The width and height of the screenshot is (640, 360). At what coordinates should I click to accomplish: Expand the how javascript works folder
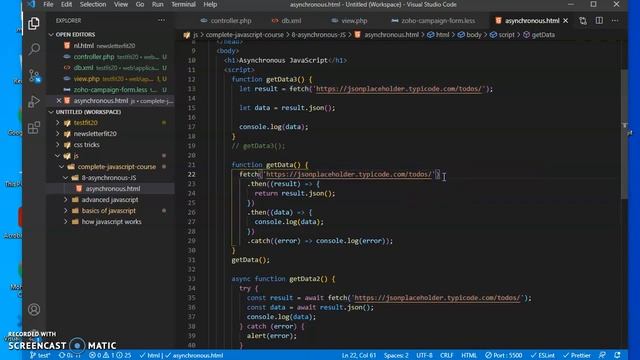tap(111, 222)
